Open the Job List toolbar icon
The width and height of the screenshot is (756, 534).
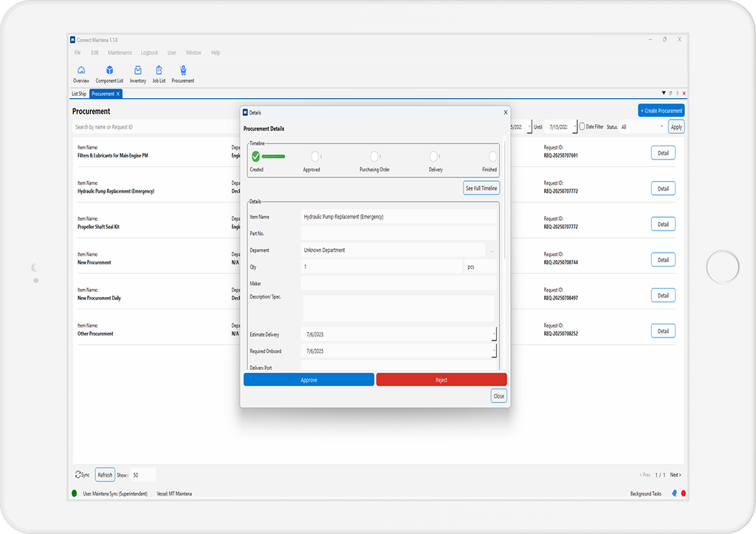(159, 75)
